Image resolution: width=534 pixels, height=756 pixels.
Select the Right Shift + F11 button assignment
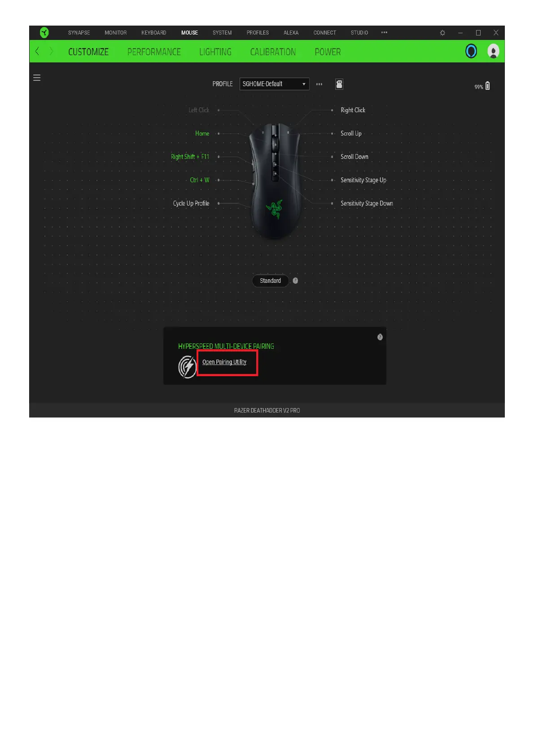190,157
